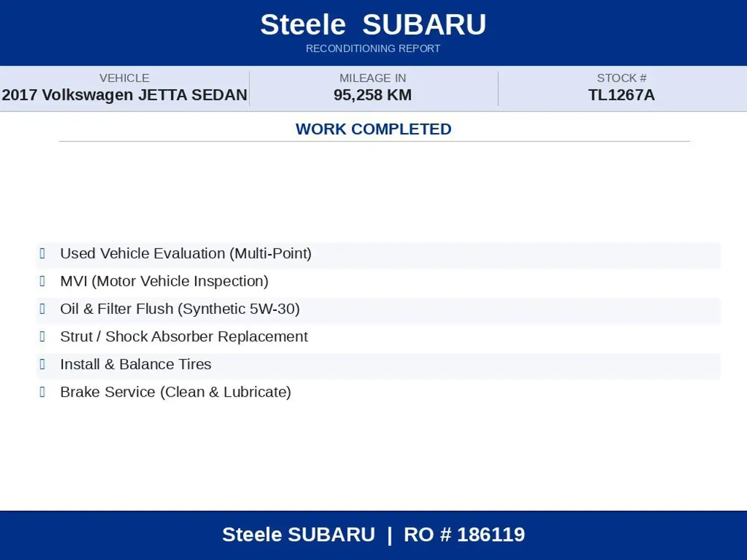This screenshot has height=560, width=747.
Task: Click the Install & Balance Tires entry
Action: (135, 364)
